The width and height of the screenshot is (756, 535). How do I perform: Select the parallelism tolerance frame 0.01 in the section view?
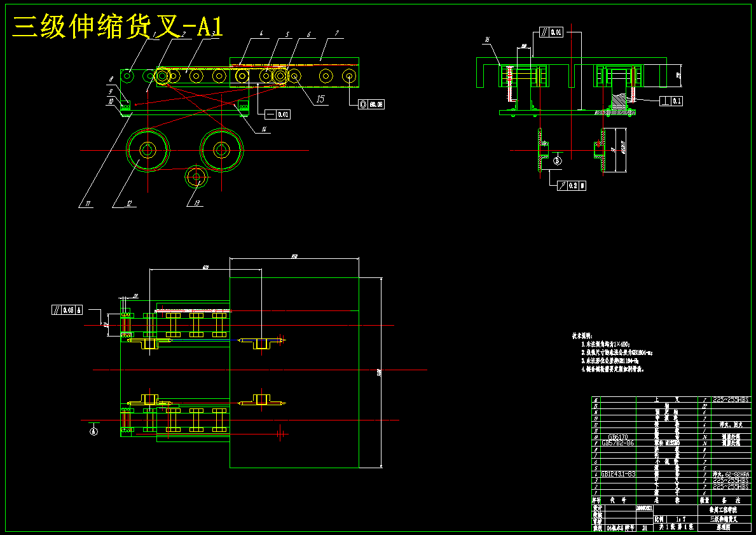tap(551, 32)
